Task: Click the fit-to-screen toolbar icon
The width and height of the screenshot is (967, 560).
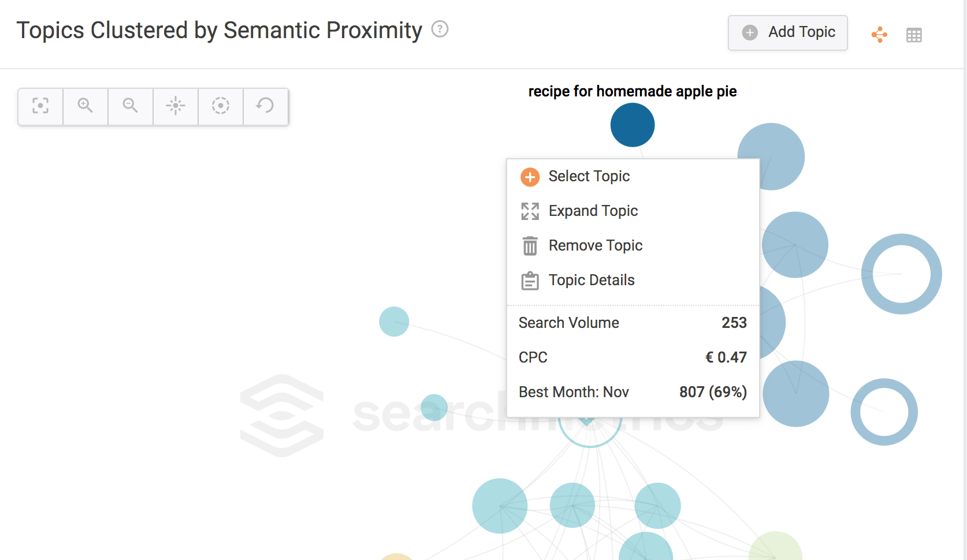Action: pyautogui.click(x=40, y=106)
